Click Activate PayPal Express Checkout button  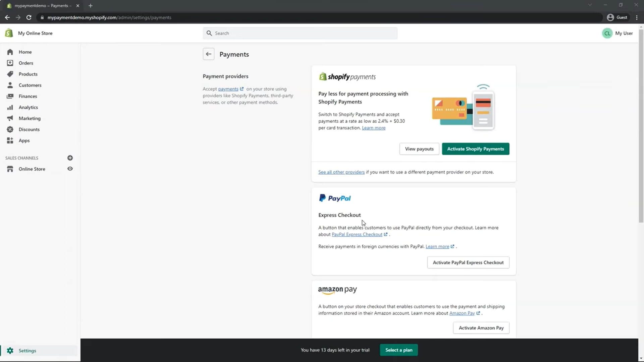click(468, 262)
